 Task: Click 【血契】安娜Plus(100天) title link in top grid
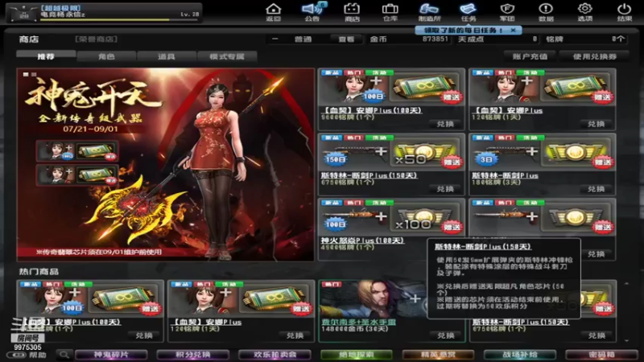click(x=371, y=110)
